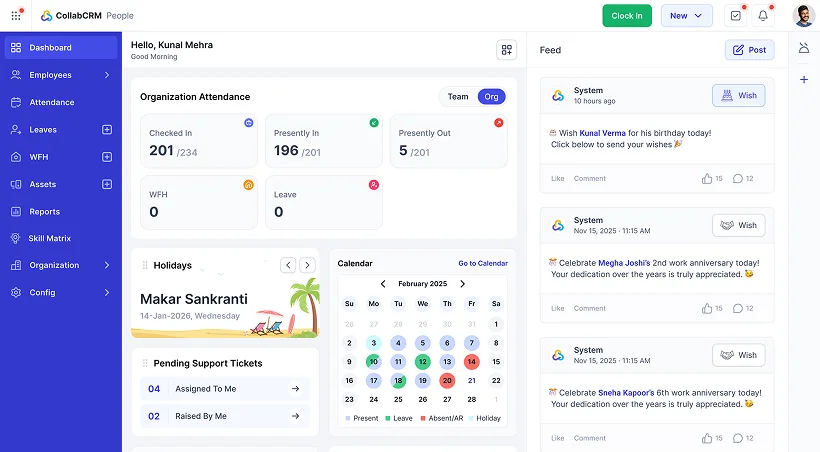Viewport: 820px width, 452px height.
Task: Expand the Organization menu chevron
Action: 107,265
